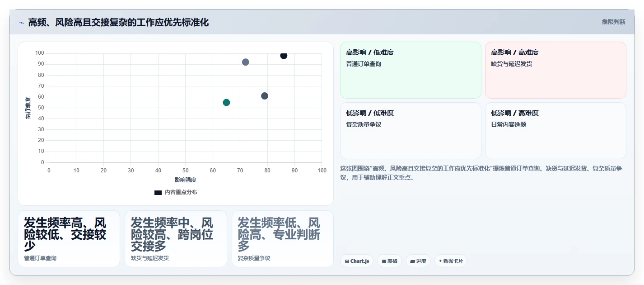
Task: Click the 执行难度 y-axis title
Action: [28, 108]
